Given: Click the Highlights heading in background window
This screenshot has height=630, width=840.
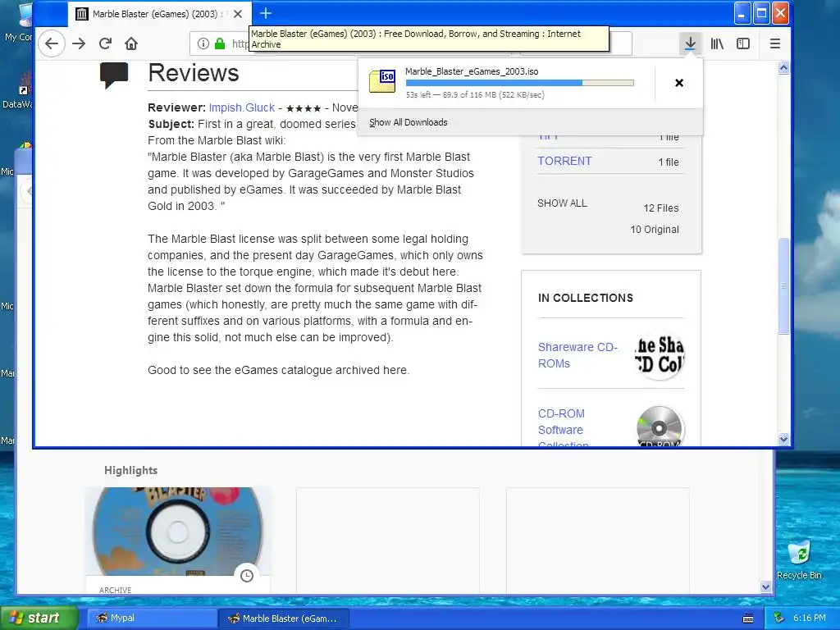Looking at the screenshot, I should (x=130, y=470).
